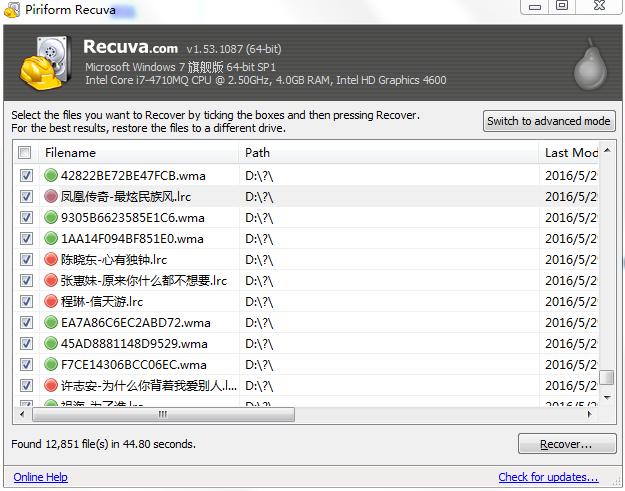The image size is (625, 491).
Task: Click green status dot for 42822BE72BE47FCB.wma
Action: point(51,175)
